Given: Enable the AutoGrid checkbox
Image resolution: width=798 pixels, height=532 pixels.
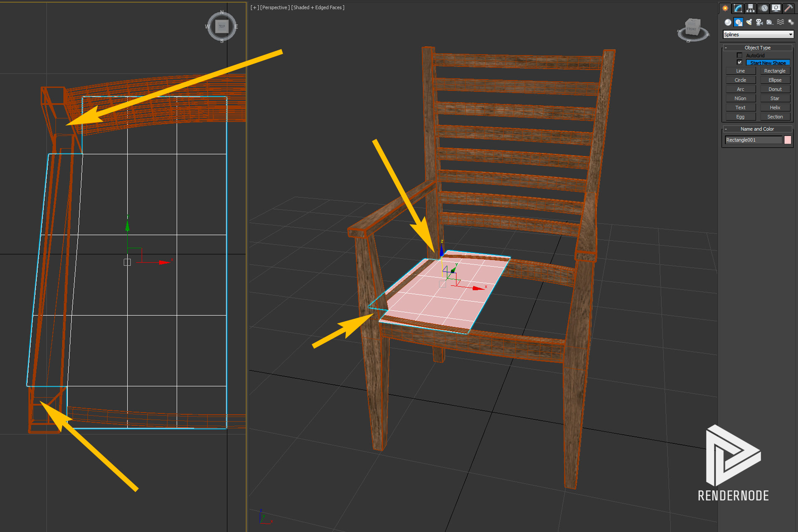Looking at the screenshot, I should point(739,55).
